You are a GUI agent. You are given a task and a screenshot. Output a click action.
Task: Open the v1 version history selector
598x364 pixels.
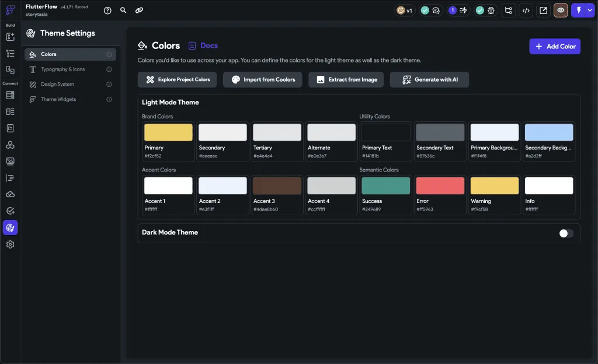coord(405,10)
